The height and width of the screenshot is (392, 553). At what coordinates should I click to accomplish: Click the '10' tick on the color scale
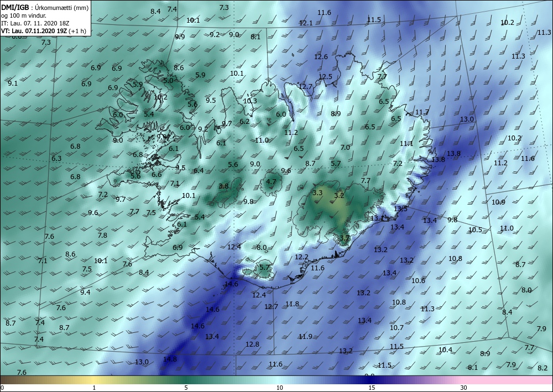279,388
